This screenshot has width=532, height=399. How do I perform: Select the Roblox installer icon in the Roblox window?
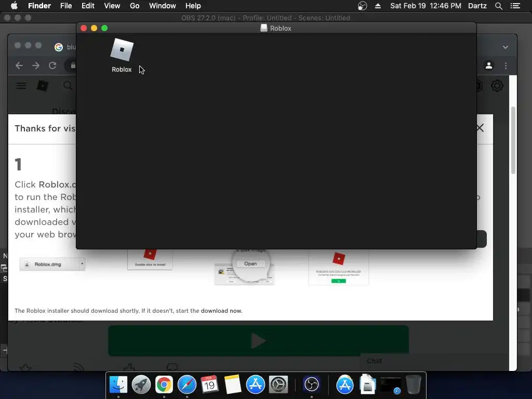tap(122, 50)
